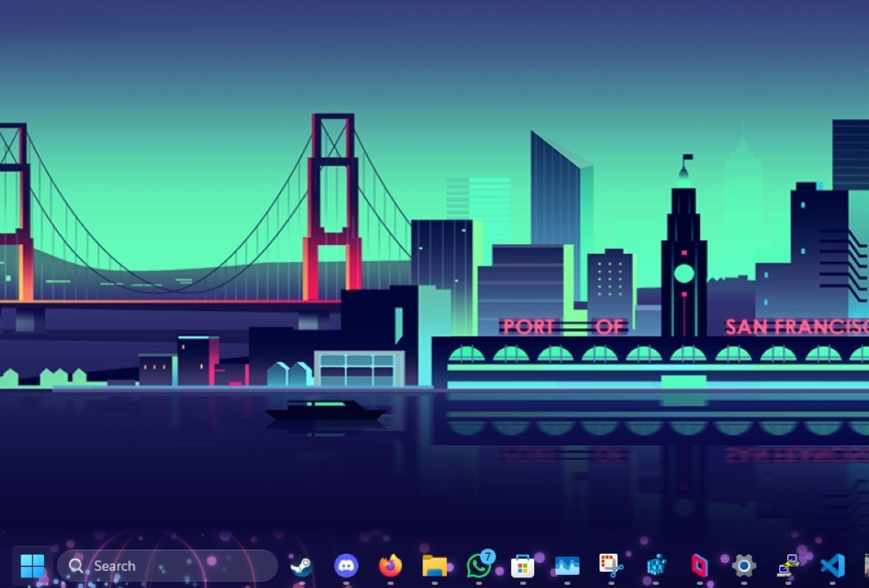Open the Firefox browser
Image resolution: width=869 pixels, height=588 pixels.
(390, 566)
